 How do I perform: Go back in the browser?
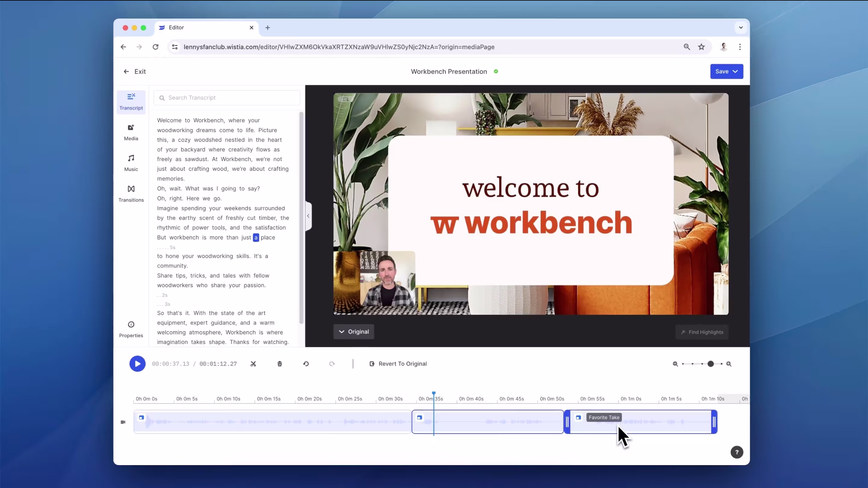point(123,47)
